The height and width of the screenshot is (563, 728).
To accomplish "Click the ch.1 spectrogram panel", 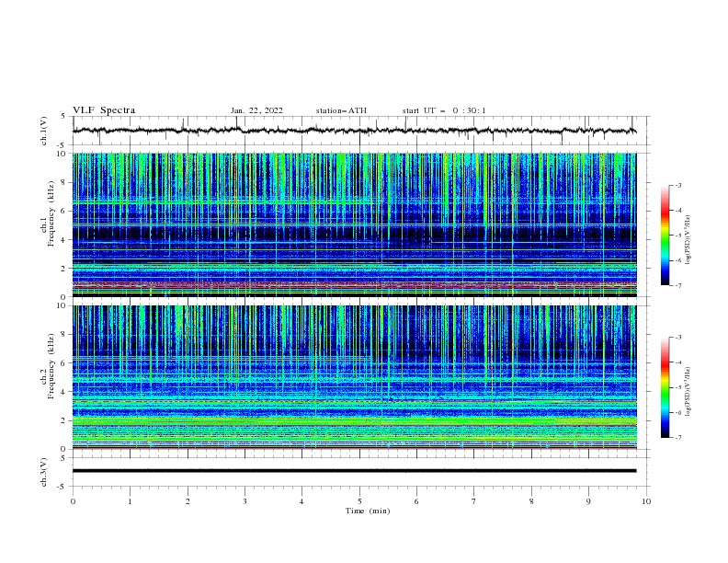I will [354, 224].
